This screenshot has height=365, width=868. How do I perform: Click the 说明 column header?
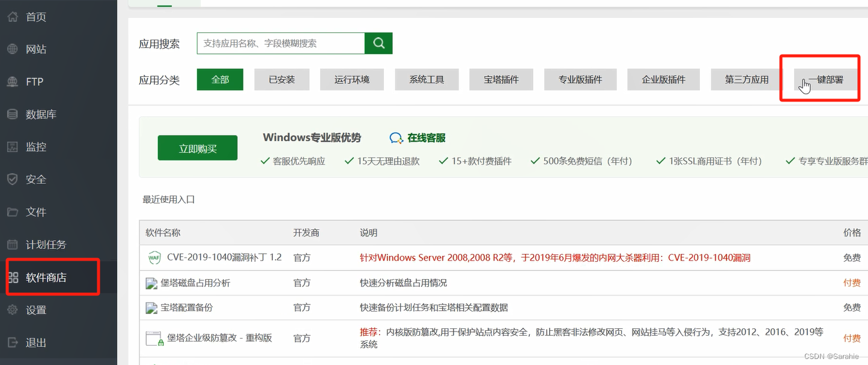pos(369,233)
